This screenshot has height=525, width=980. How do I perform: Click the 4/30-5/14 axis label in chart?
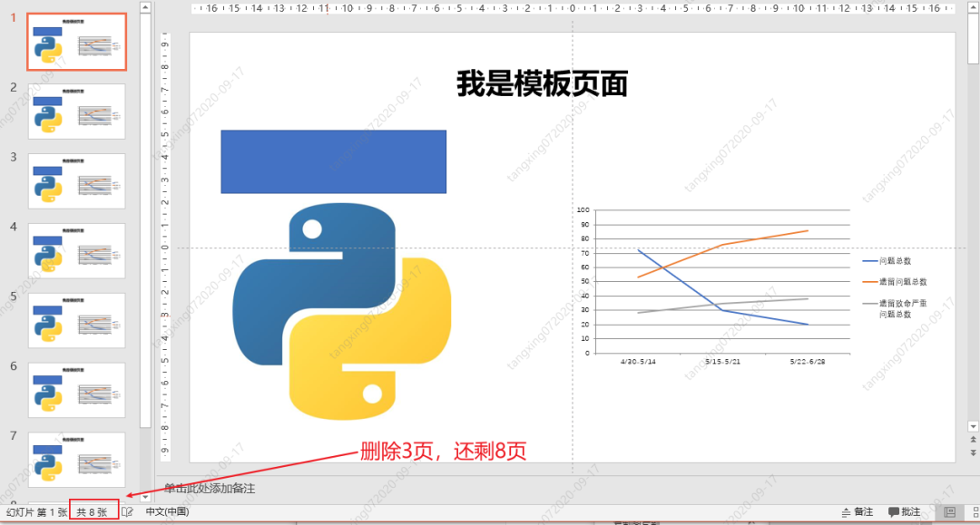pos(638,362)
